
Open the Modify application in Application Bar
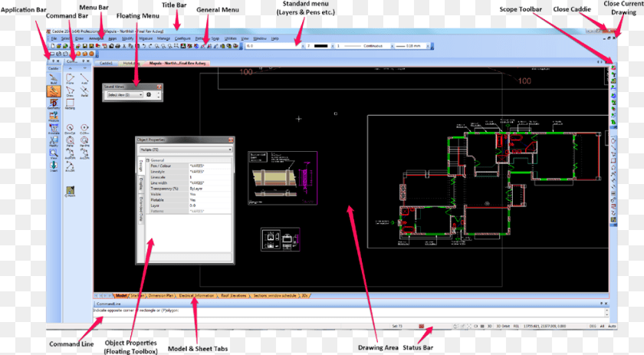pos(54,141)
